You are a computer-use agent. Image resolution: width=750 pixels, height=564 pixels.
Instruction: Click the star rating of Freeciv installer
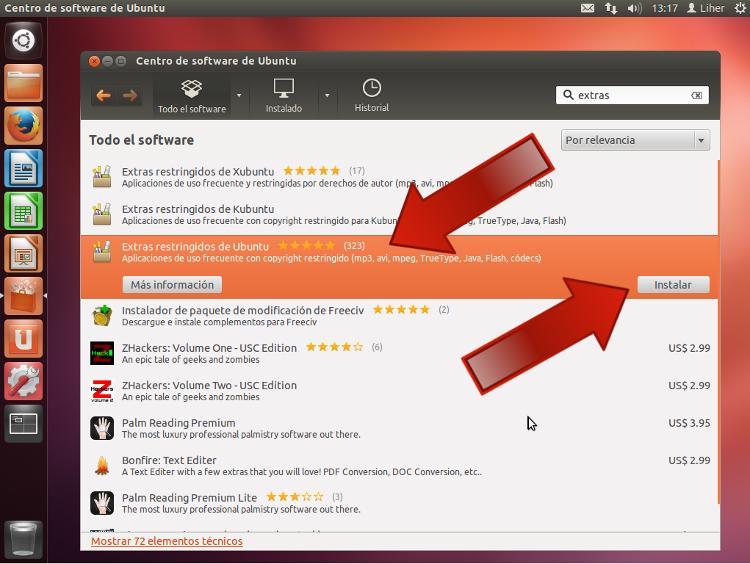click(401, 310)
